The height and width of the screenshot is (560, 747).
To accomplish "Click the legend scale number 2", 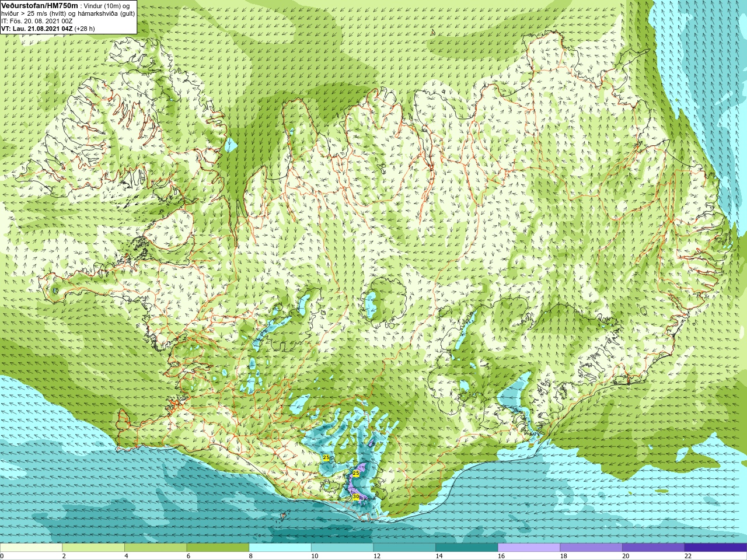I will click(x=64, y=556).
